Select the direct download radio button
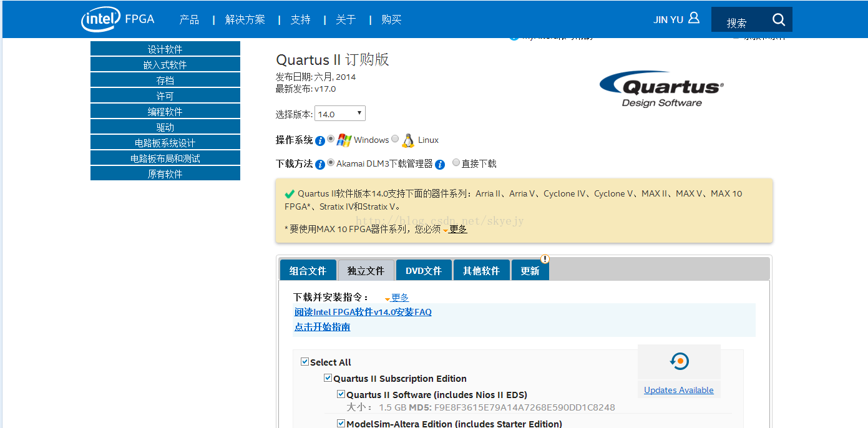The image size is (868, 428). [456, 162]
